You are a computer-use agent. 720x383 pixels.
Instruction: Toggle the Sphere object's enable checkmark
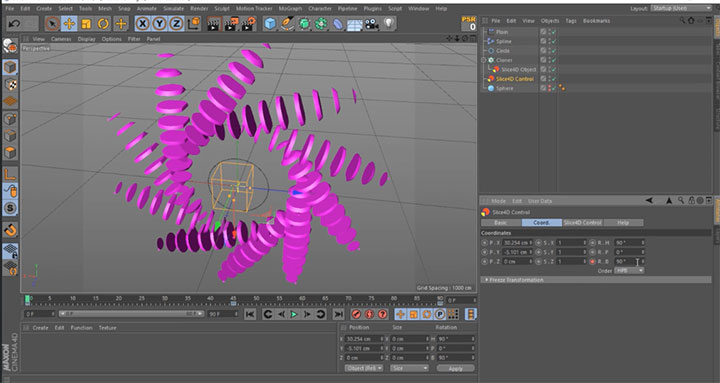554,88
